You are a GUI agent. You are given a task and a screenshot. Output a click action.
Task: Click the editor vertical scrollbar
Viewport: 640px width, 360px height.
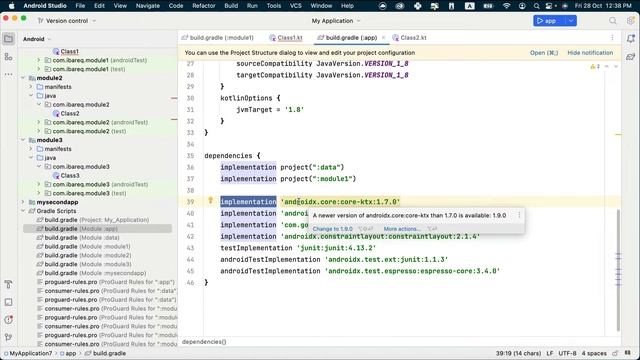coord(618,269)
